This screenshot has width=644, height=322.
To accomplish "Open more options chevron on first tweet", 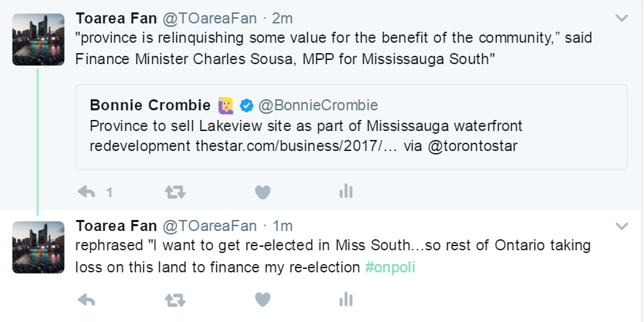I will [x=621, y=18].
